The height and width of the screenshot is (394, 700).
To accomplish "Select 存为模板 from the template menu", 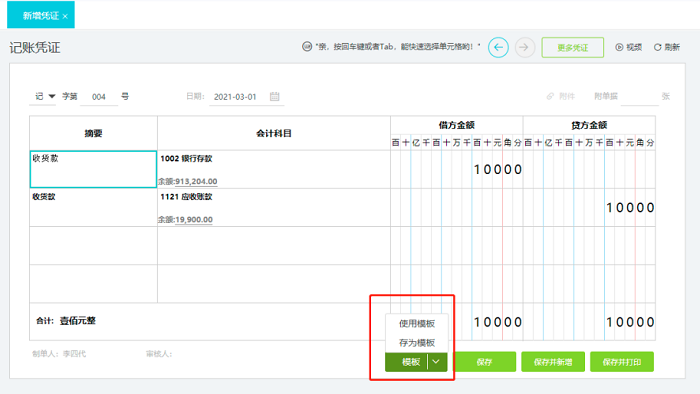I will tap(417, 343).
